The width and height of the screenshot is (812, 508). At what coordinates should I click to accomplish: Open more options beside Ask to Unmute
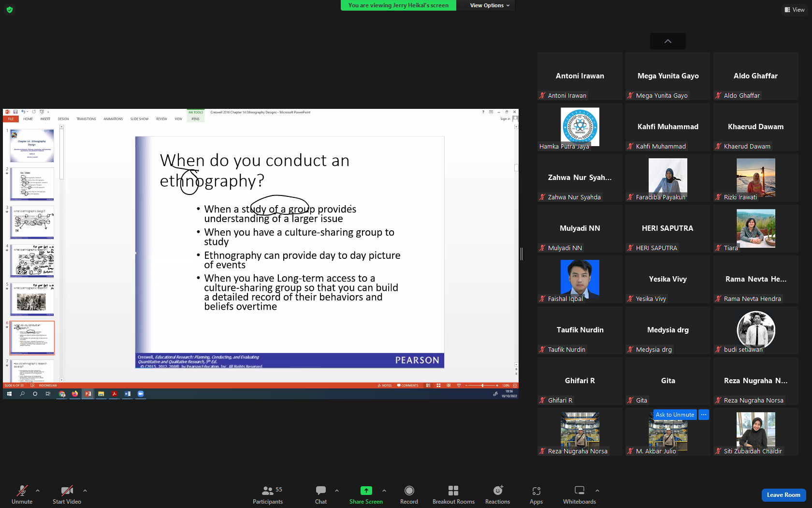point(704,415)
